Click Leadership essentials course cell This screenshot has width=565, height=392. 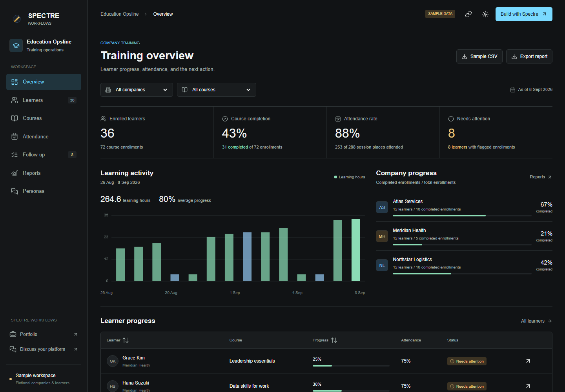pos(252,361)
